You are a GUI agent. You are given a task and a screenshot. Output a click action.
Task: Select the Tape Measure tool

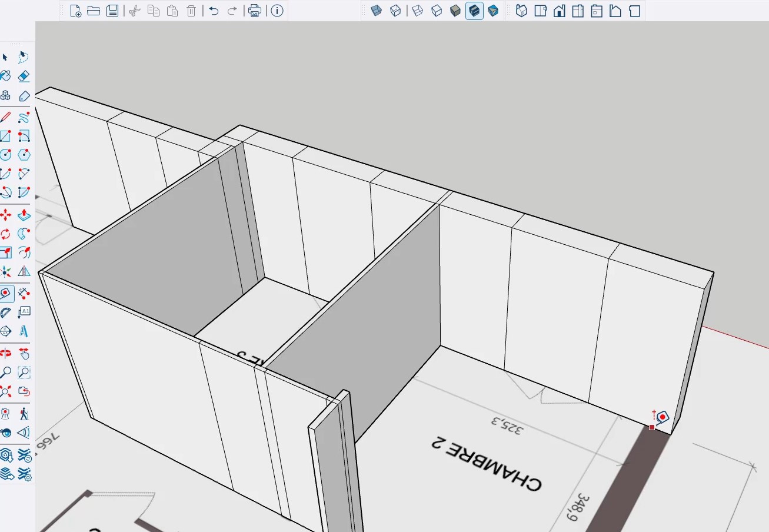click(6, 292)
